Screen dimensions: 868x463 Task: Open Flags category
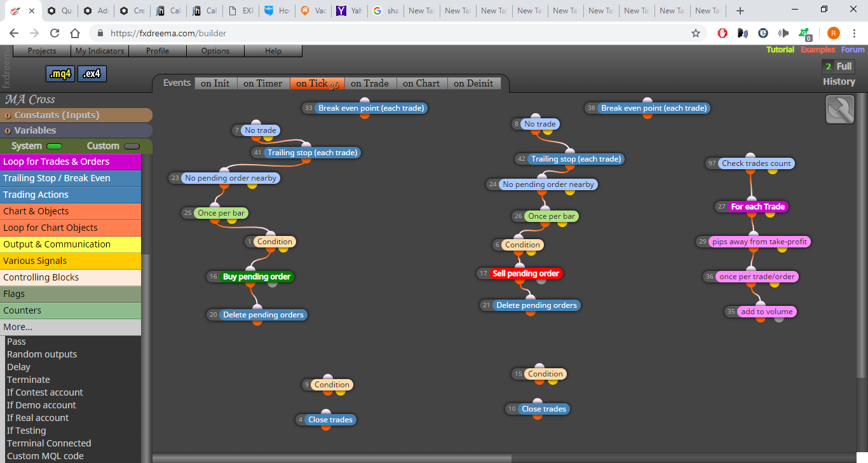point(71,294)
